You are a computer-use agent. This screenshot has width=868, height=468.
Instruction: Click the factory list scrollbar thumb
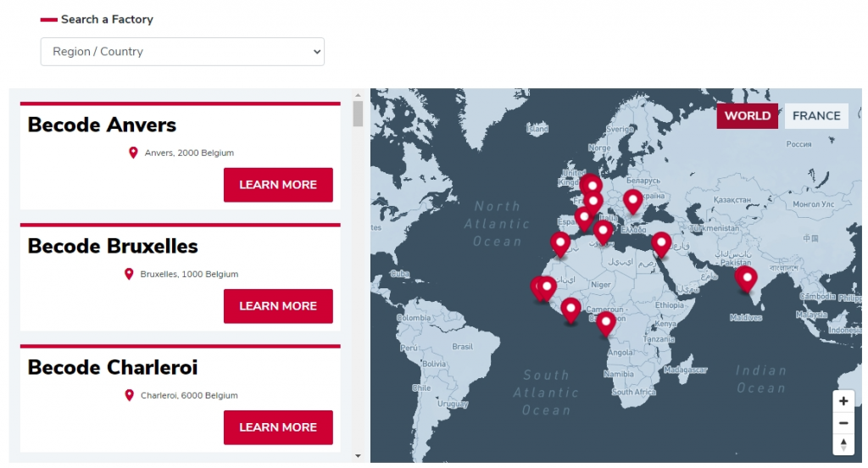click(358, 114)
